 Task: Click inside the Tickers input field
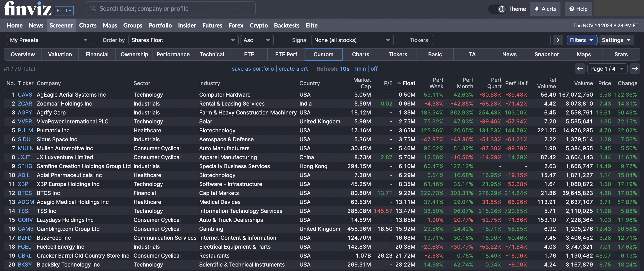(491, 40)
